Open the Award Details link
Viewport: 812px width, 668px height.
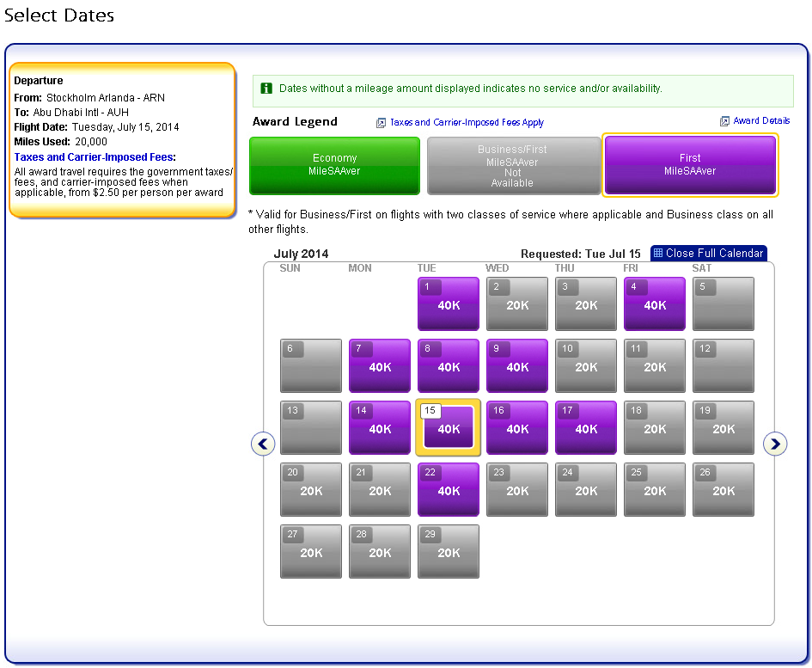pyautogui.click(x=761, y=121)
